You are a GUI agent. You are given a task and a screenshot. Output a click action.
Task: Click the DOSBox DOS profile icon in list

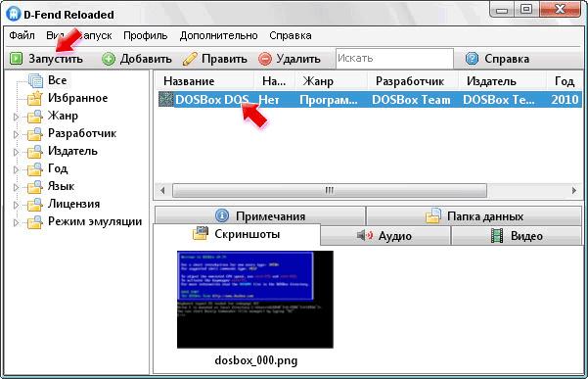click(165, 99)
